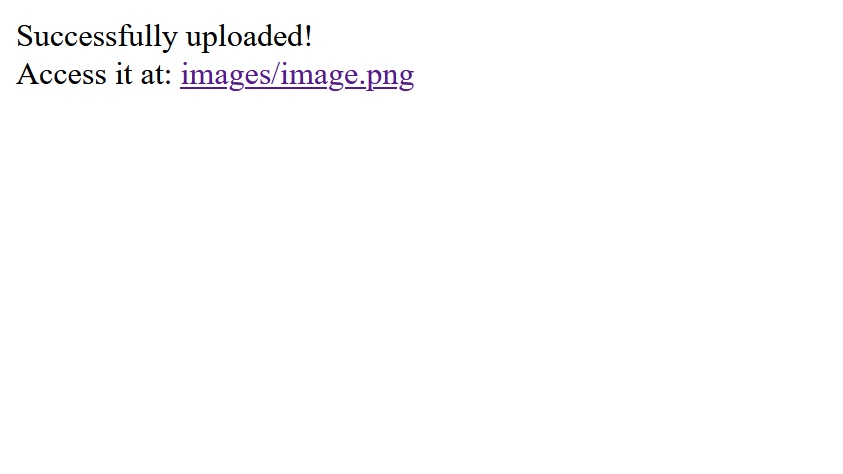Click the word 'Successfully' in the message

[97, 37]
